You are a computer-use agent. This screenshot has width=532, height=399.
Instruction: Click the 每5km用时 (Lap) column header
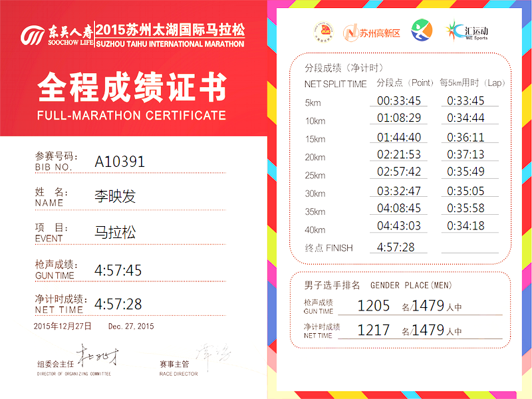click(473, 82)
